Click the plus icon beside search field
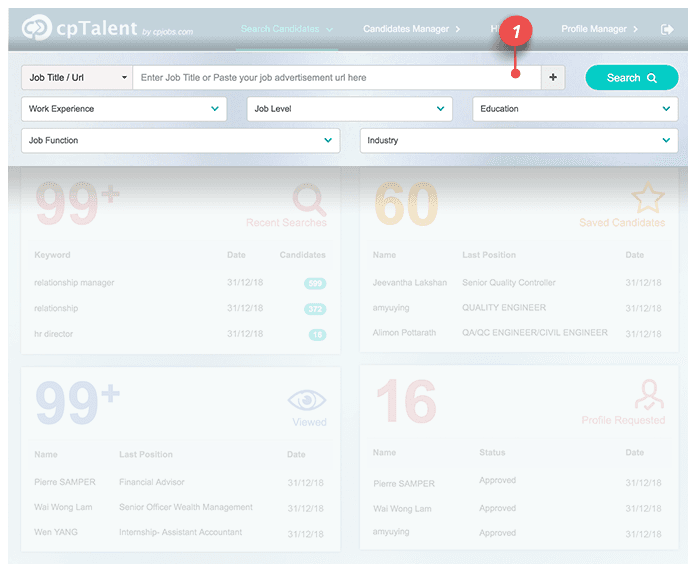The width and height of the screenshot is (696, 572). point(553,77)
